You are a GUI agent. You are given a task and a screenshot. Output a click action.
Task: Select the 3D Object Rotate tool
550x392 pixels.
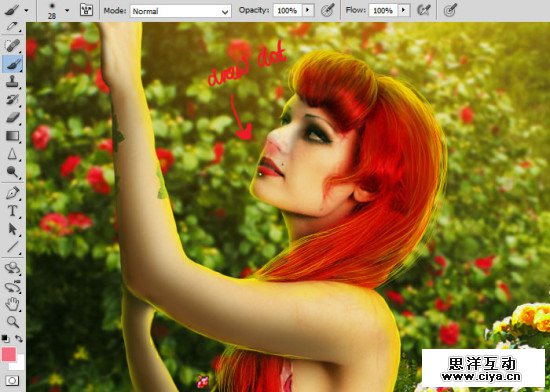pyautogui.click(x=12, y=268)
